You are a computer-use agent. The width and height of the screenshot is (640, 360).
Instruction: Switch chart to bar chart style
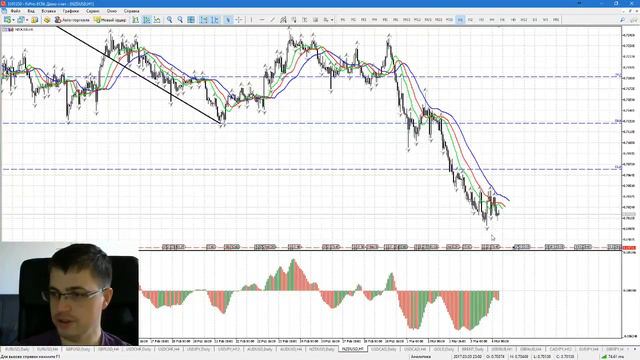coord(136,20)
